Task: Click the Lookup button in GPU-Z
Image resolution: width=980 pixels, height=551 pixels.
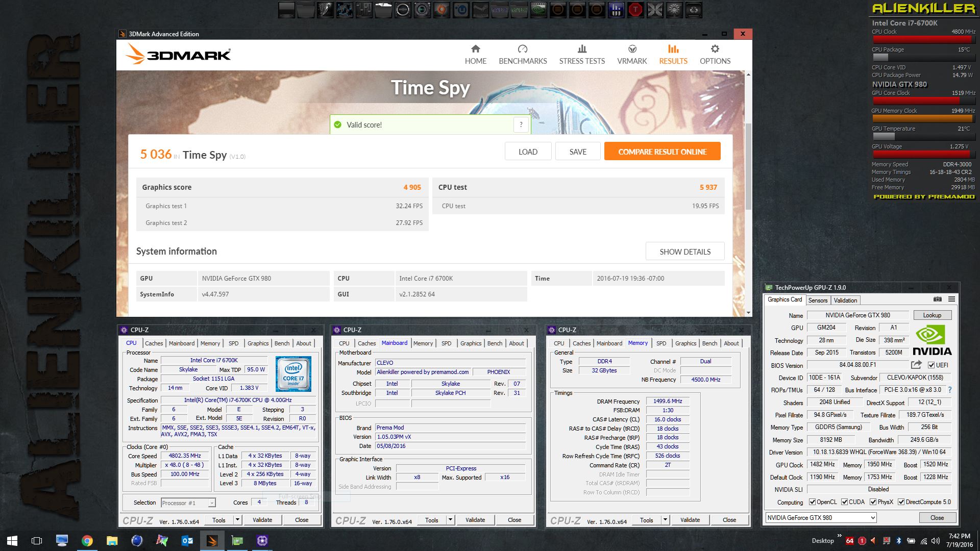Action: pos(932,315)
